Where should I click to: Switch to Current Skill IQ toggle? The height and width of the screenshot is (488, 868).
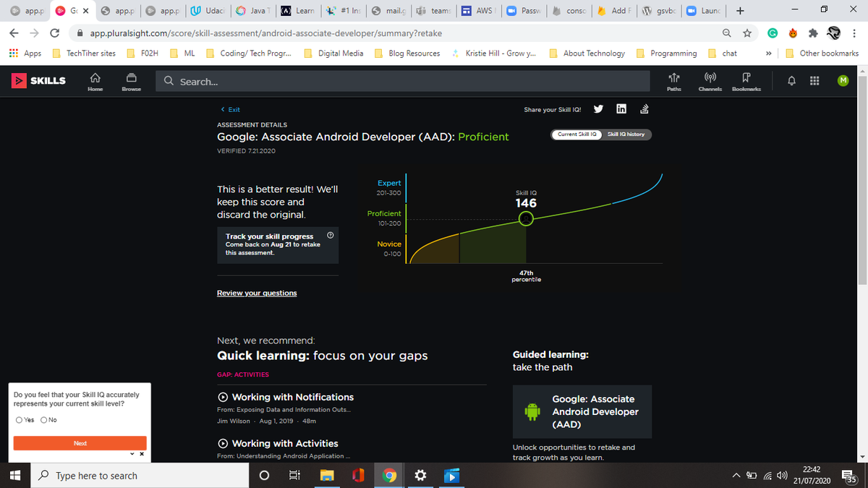[x=576, y=134]
